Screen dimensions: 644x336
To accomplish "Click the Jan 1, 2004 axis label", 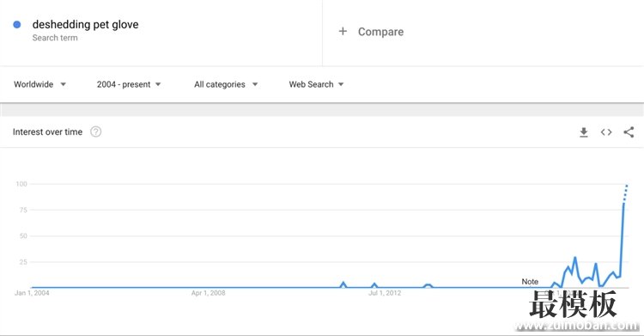I will pyautogui.click(x=32, y=293).
